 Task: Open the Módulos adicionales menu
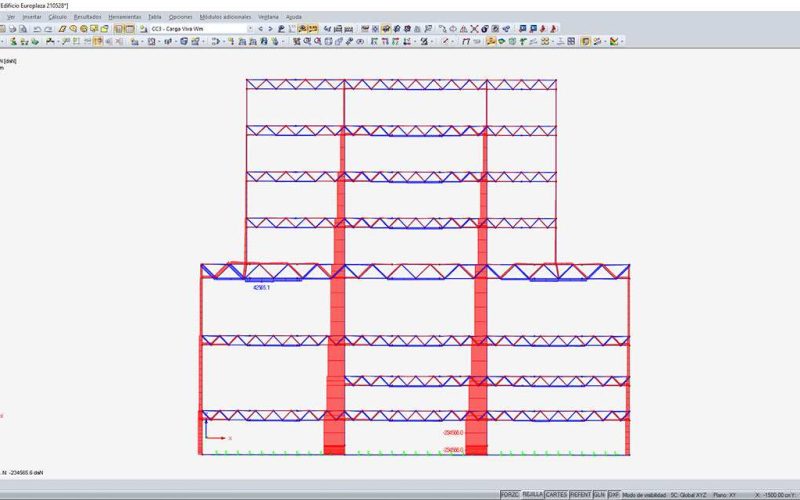coord(225,17)
